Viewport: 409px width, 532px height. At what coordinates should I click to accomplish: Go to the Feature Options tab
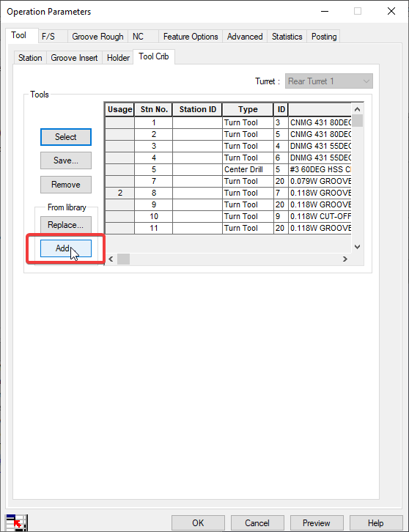click(x=191, y=37)
